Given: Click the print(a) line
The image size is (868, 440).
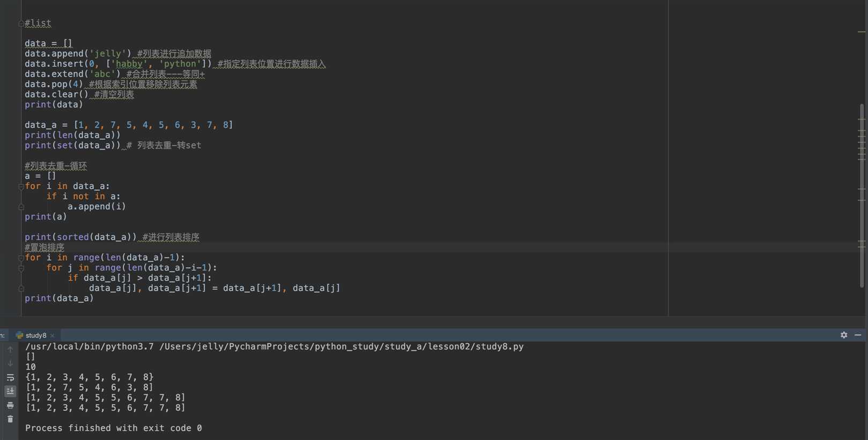Looking at the screenshot, I should pos(46,217).
